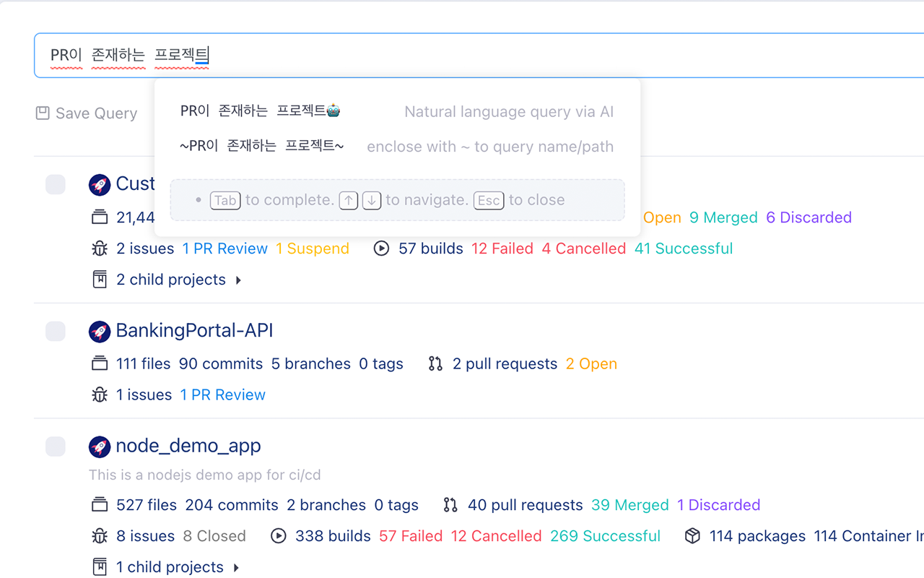Image resolution: width=924 pixels, height=578 pixels.
Task: Click the Save Query button
Action: (x=87, y=113)
